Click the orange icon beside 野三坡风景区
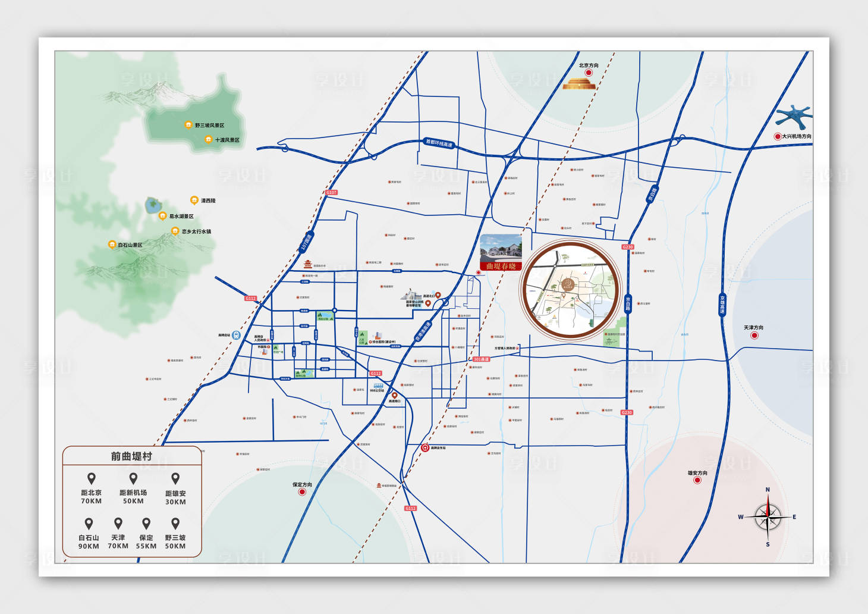 pyautogui.click(x=188, y=125)
